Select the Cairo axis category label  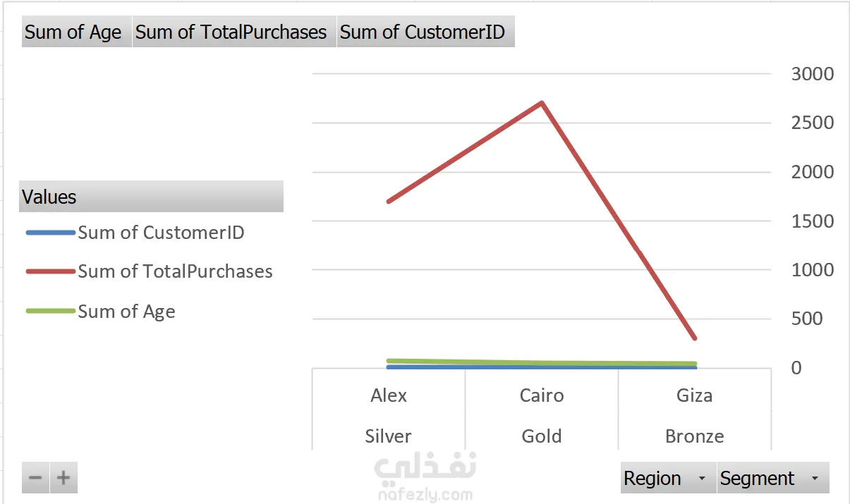(x=542, y=395)
